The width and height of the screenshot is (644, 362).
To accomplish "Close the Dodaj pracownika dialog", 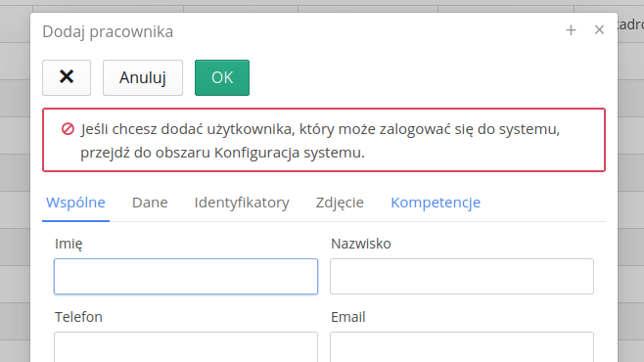I will 599,30.
